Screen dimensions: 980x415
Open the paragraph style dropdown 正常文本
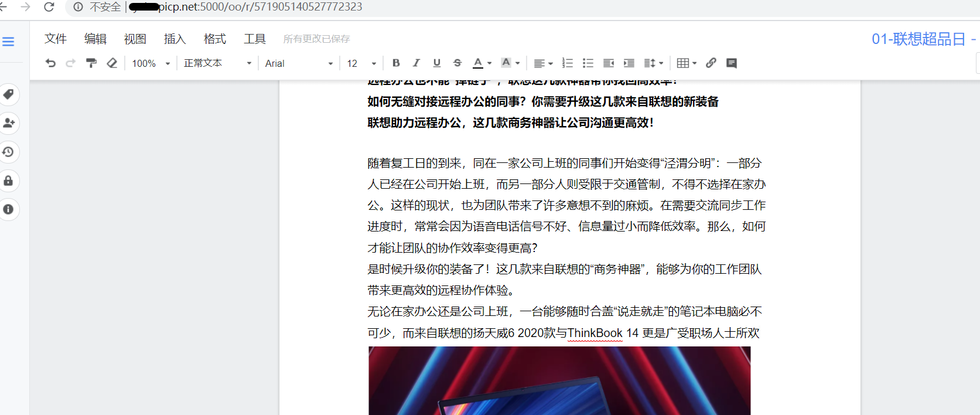217,63
